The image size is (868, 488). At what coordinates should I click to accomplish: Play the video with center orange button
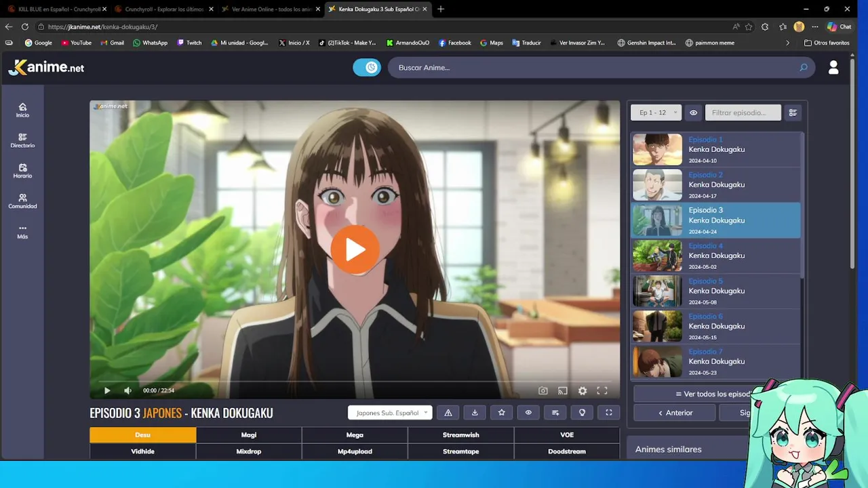[x=355, y=249]
